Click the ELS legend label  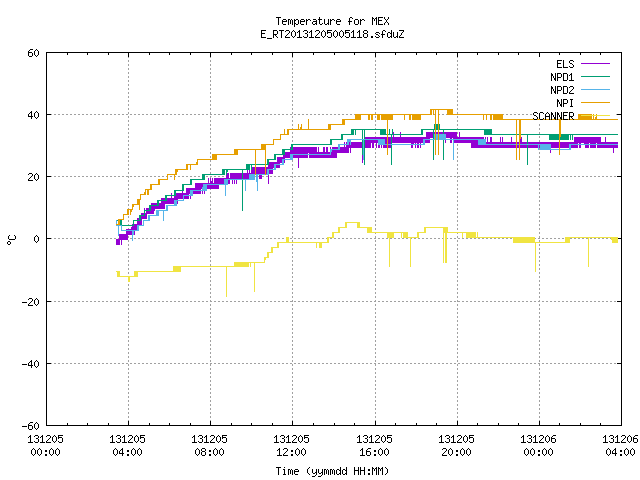pos(565,64)
